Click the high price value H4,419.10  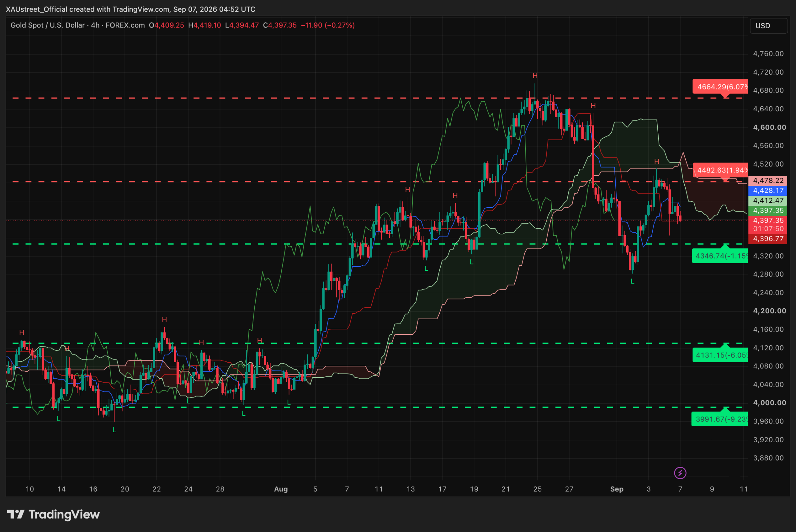[204, 25]
